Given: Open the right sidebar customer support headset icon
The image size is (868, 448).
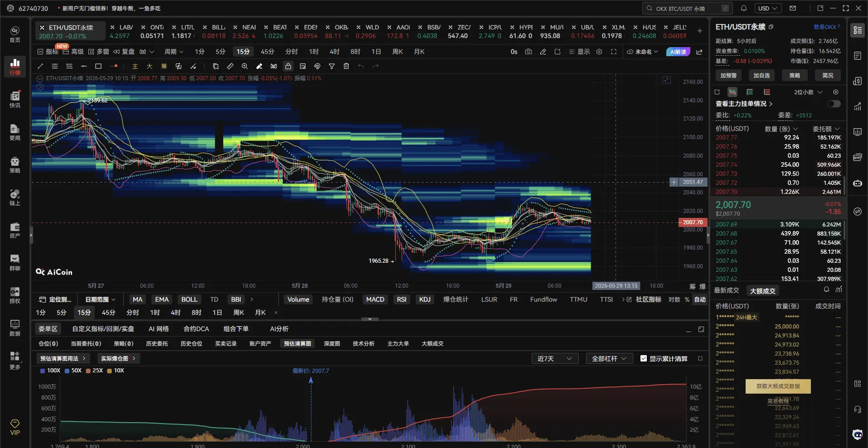Looking at the screenshot, I should pyautogui.click(x=858, y=409).
